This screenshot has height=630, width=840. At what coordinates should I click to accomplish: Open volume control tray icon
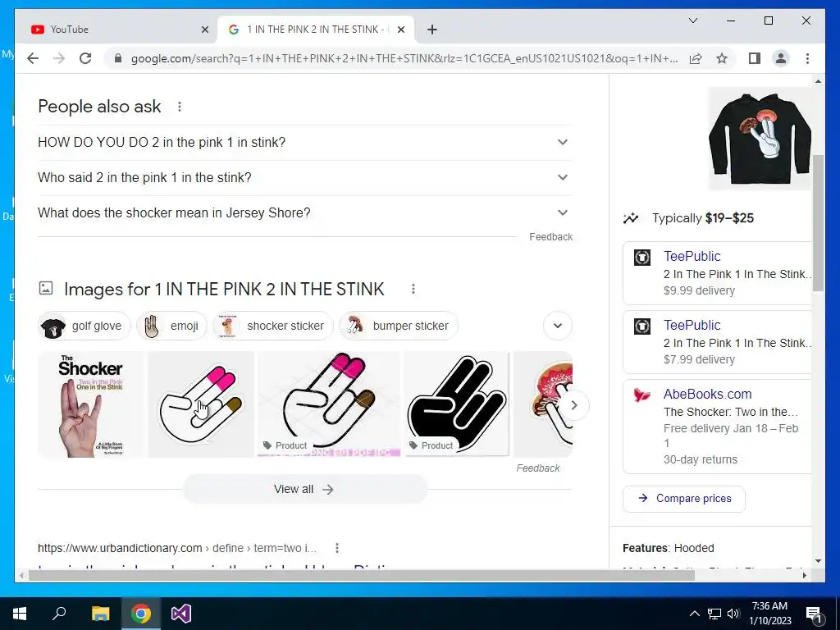(x=733, y=614)
